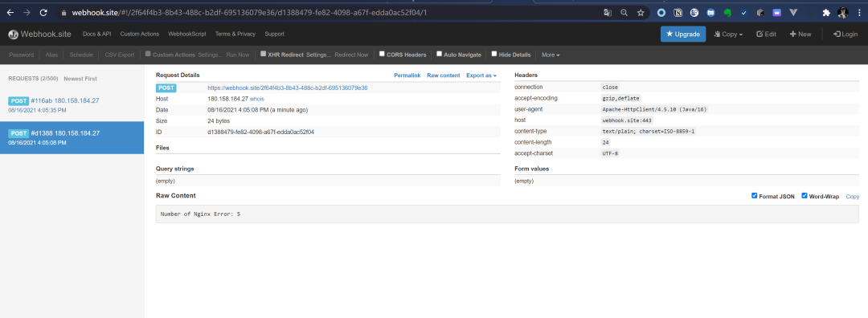Click Password in the toolbar
The width and height of the screenshot is (868, 318).
pyautogui.click(x=22, y=55)
